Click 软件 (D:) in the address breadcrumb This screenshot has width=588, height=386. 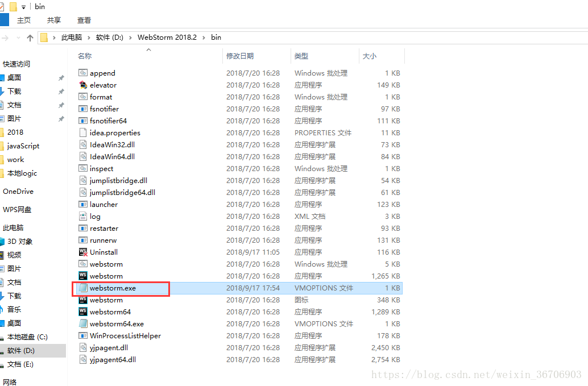(x=110, y=38)
